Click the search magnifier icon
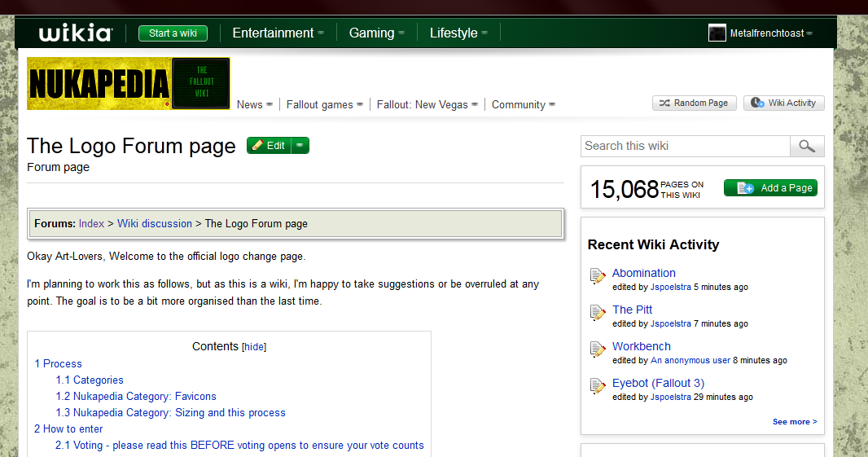Screen dimensions: 868x457 click(x=807, y=147)
